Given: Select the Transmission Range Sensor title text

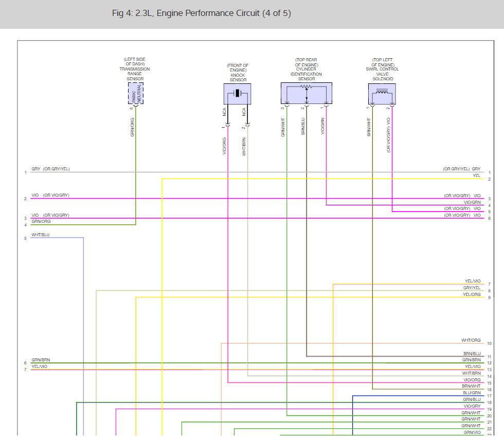Looking at the screenshot, I should 135,69.
